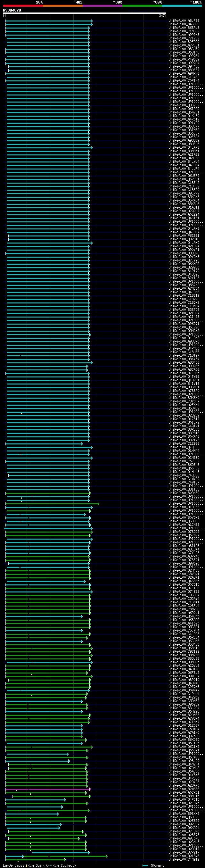205x868 pixels.
Task: Select hit UniRef100_C4WTG7
Action: click(184, 483)
